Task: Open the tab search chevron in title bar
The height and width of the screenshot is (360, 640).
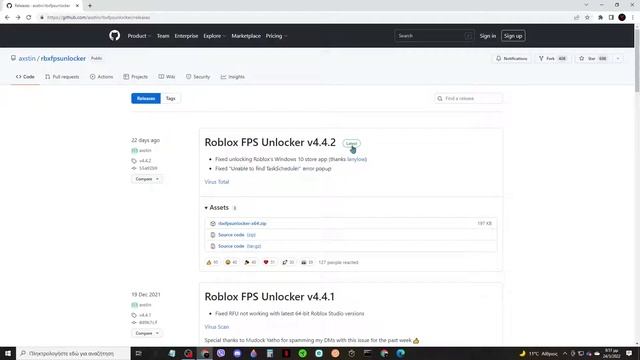Action: [x=587, y=5]
